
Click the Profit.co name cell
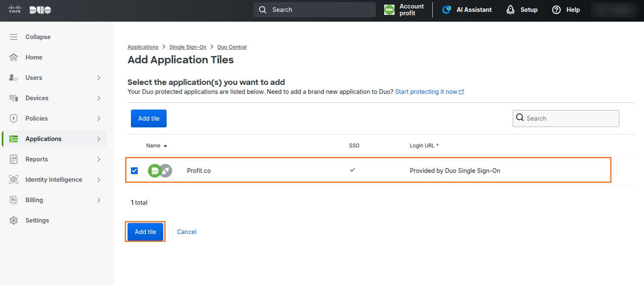tap(199, 171)
